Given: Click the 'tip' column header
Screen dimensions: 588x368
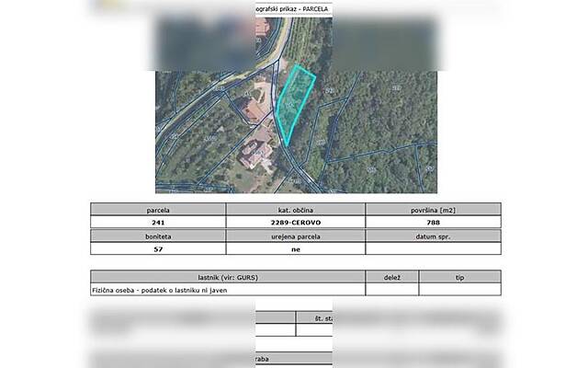Looking at the screenshot, I should pyautogui.click(x=460, y=276).
